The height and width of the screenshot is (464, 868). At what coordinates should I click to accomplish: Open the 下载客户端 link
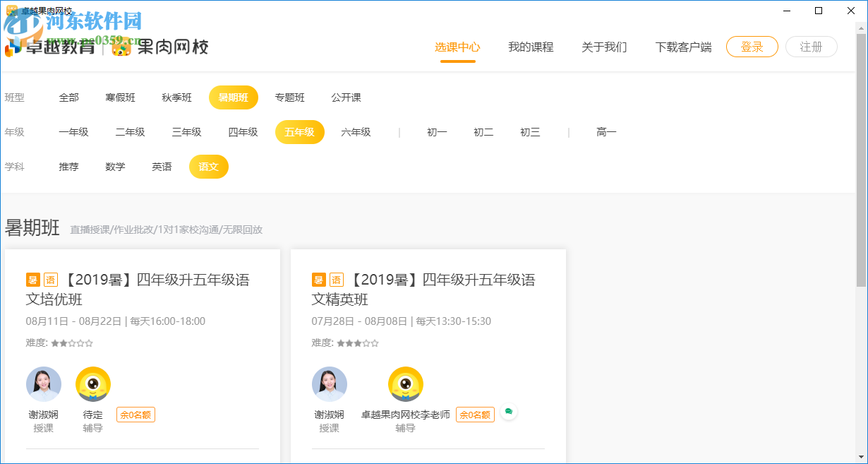683,47
